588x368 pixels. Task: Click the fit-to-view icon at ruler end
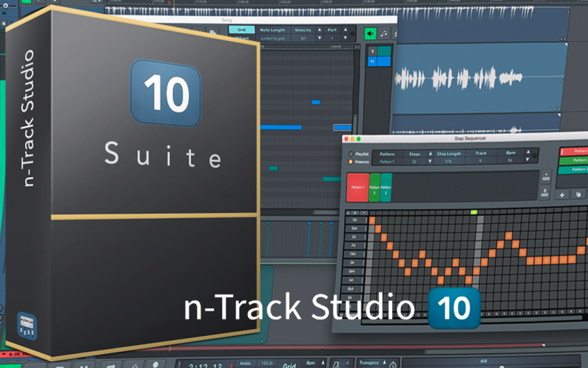(x=357, y=47)
